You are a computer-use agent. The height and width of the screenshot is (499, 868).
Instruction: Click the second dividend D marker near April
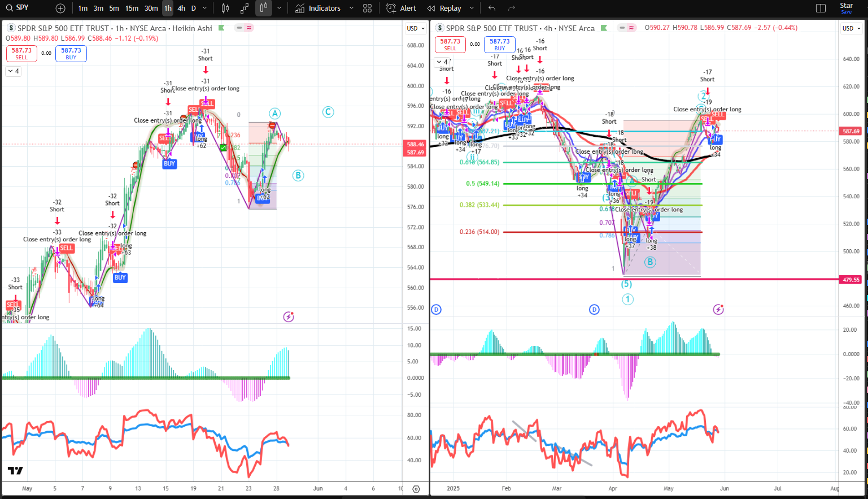point(594,309)
